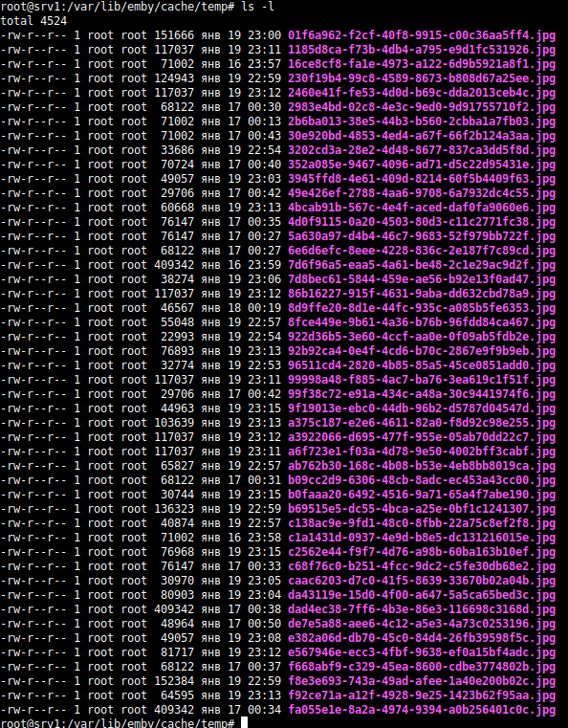Click filename f8e3e693-743a-49ad-afee-1a40e200b02c.jpg
568x728 pixels.
422,680
